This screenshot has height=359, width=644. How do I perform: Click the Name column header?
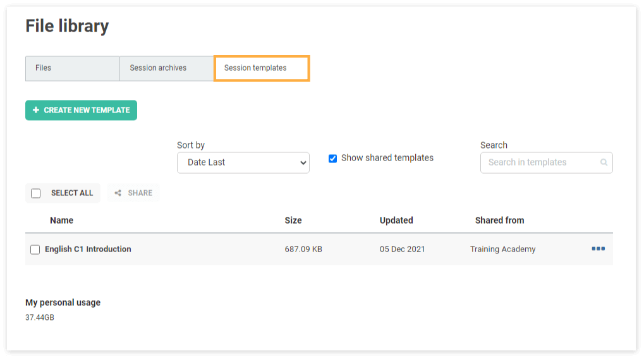(61, 220)
